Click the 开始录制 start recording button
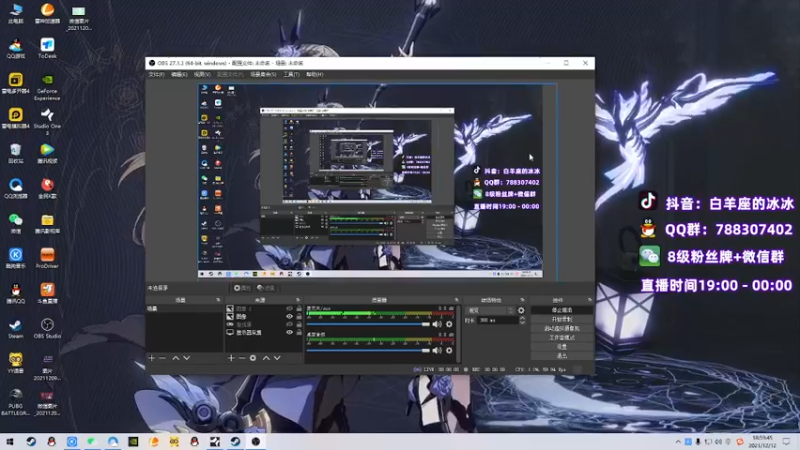This screenshot has width=800, height=450. [562, 319]
